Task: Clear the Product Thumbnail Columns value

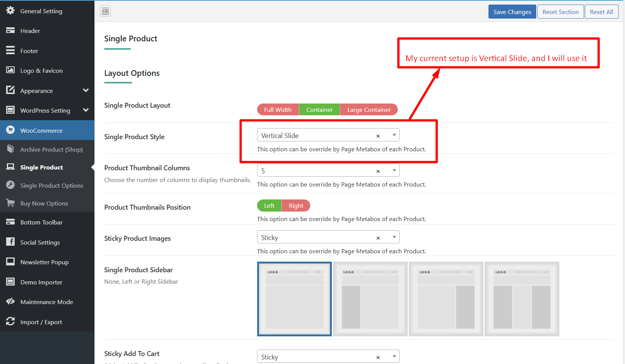Action: (378, 171)
